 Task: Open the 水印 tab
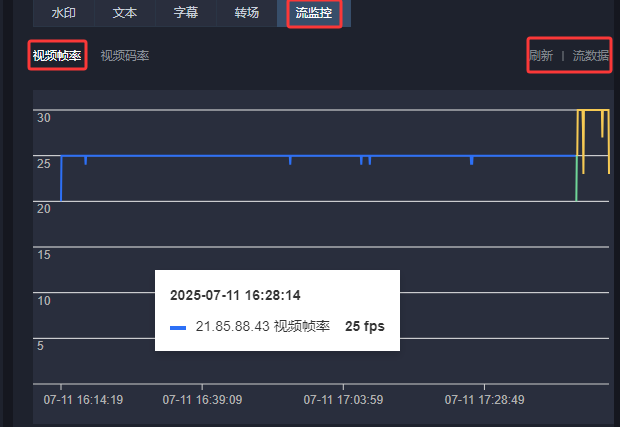coord(64,13)
